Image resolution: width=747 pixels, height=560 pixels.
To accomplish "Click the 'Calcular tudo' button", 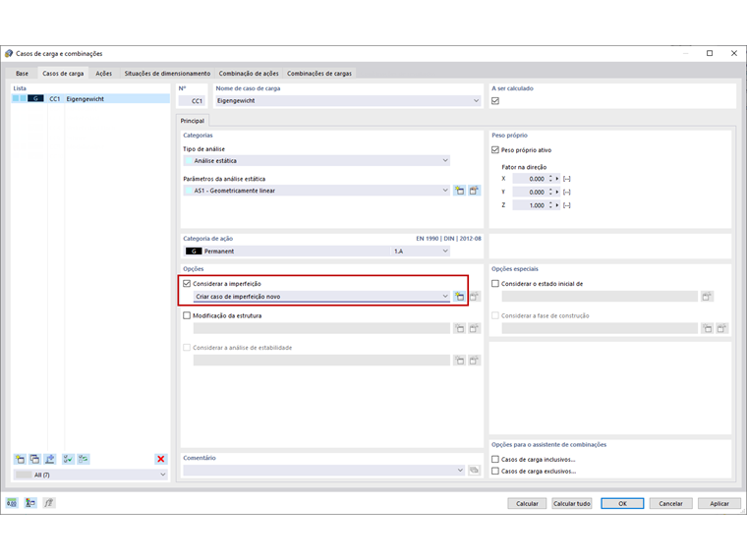I will (x=572, y=503).
